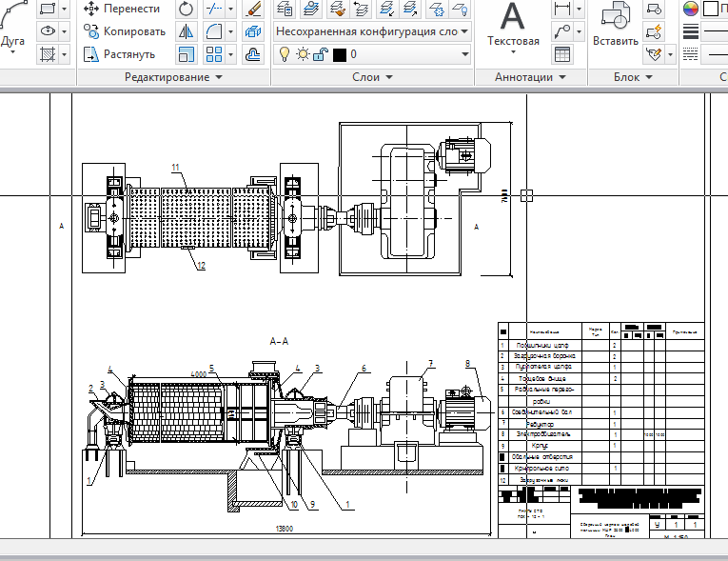
Task: Click the Match Layer icon
Action: 338,9
